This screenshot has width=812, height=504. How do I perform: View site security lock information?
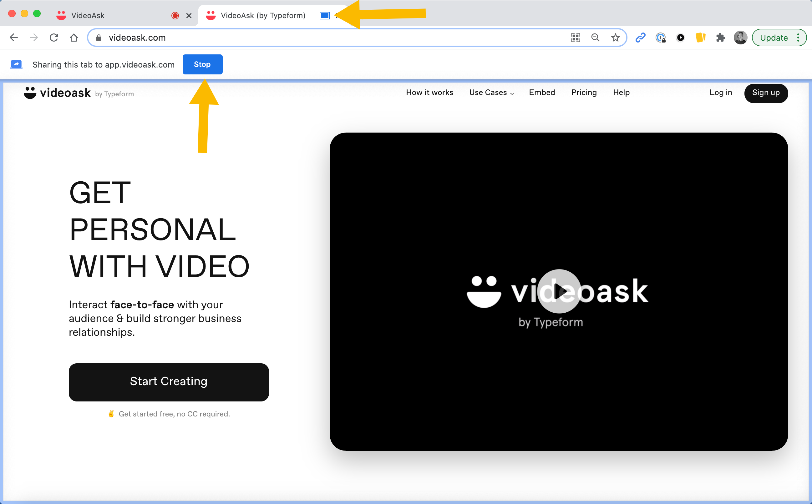(99, 38)
